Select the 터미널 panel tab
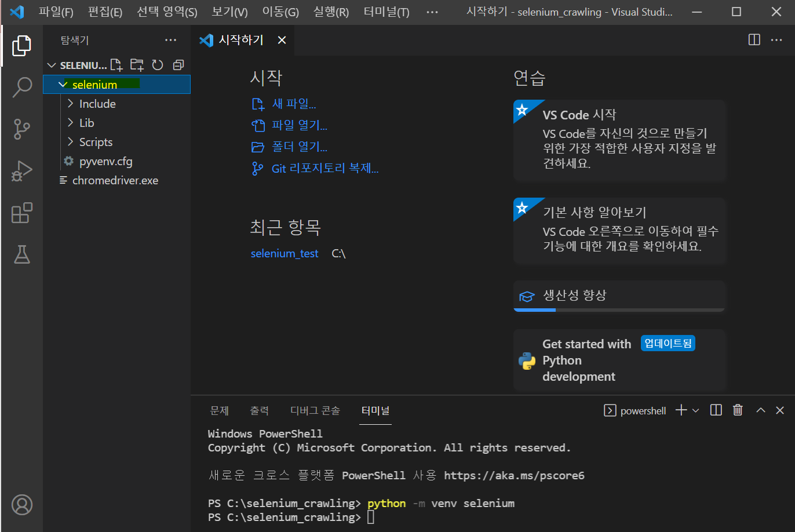Screen dimensions: 795x532 [x=375, y=410]
